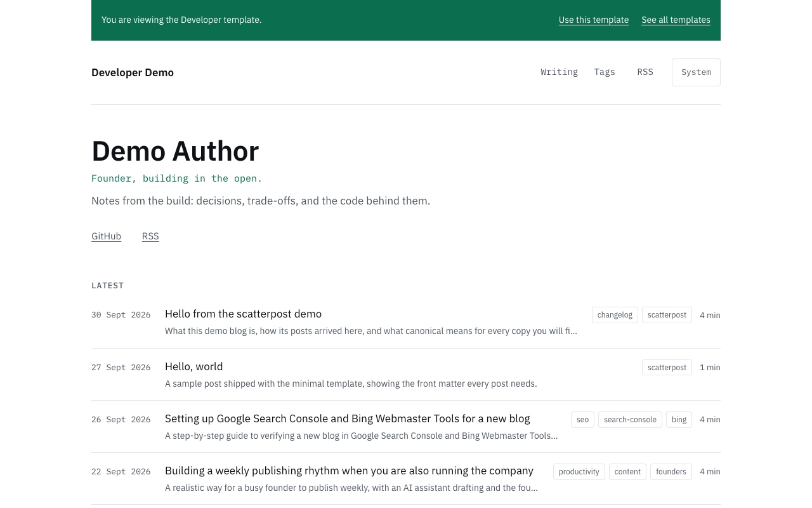Open the weekly publishing rhythm post

349,471
